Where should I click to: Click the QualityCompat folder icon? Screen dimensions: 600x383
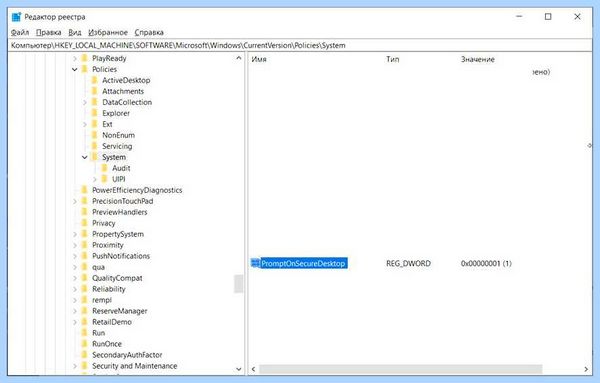pos(85,278)
